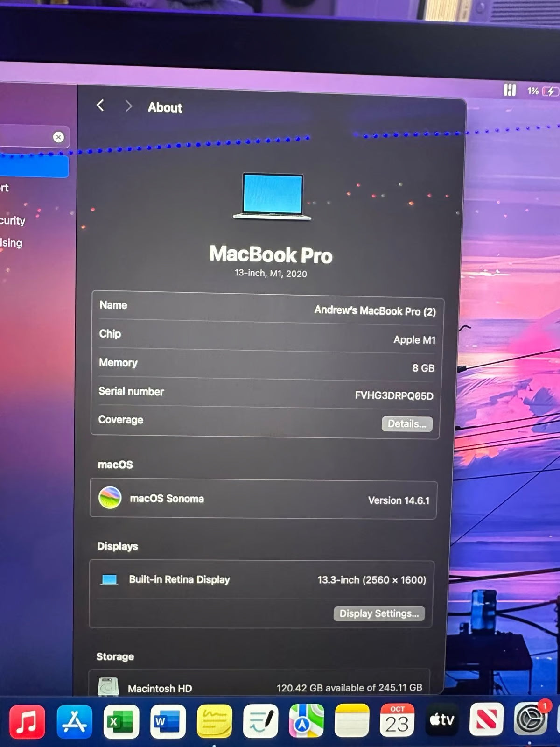Open Calendar showing Oct 23
The image size is (560, 747).
(397, 720)
